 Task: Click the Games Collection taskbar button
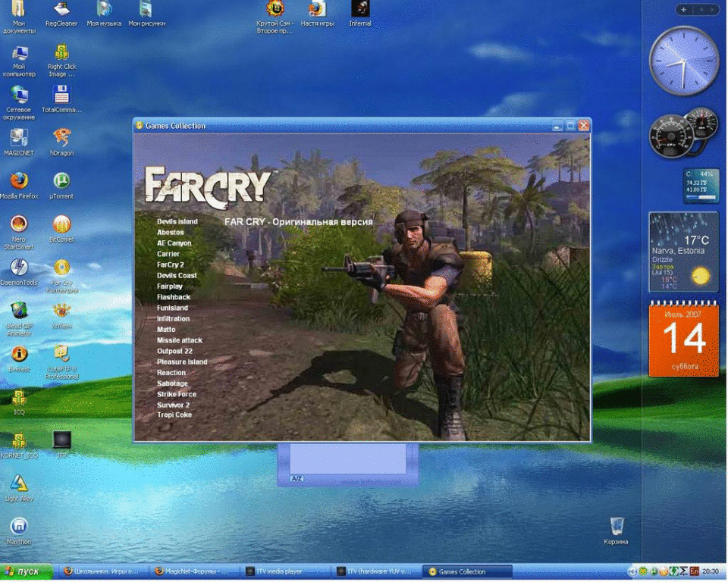tap(468, 572)
